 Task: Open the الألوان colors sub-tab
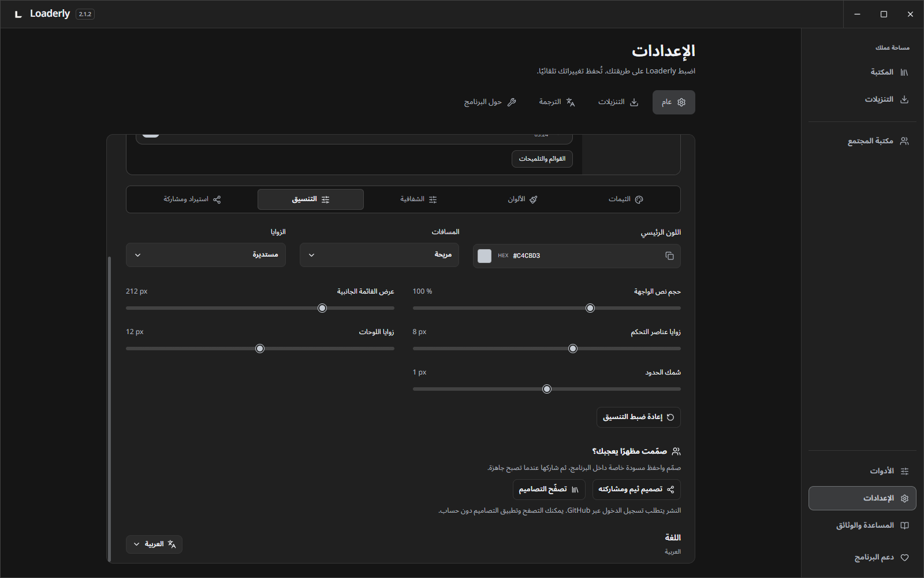click(522, 199)
